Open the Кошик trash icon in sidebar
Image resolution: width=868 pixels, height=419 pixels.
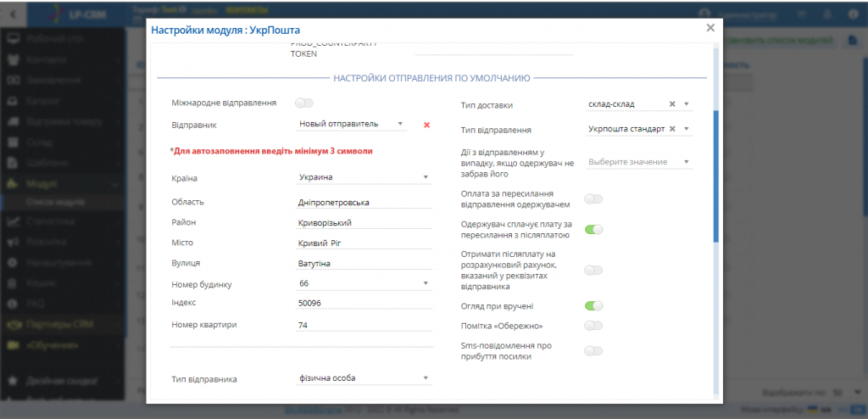pyautogui.click(x=14, y=282)
